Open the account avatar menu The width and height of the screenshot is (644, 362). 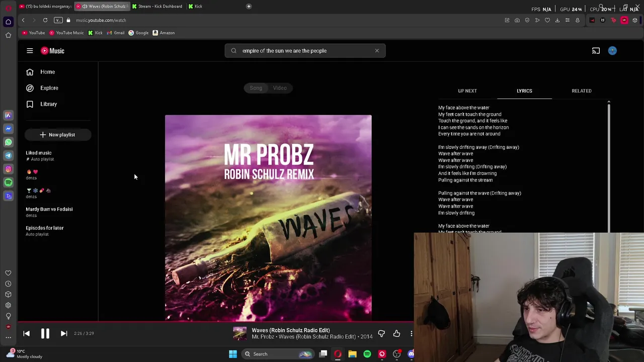pos(612,51)
